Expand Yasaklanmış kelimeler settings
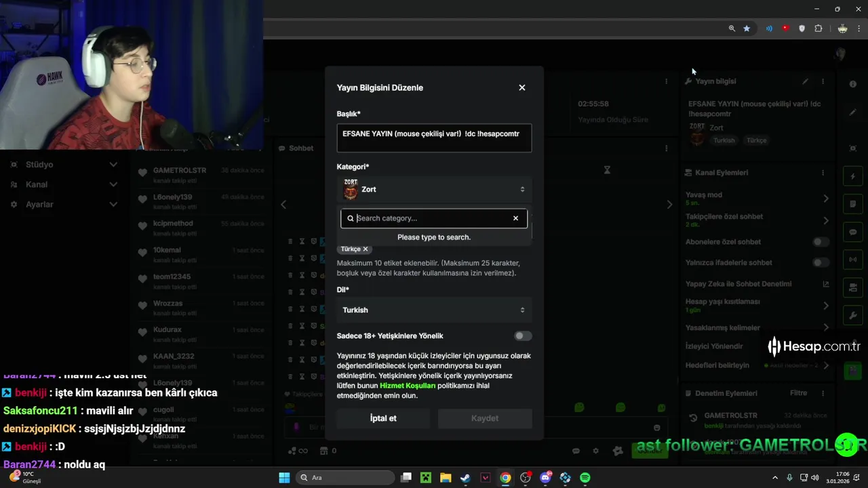Screen dimensions: 868x488 [826, 328]
